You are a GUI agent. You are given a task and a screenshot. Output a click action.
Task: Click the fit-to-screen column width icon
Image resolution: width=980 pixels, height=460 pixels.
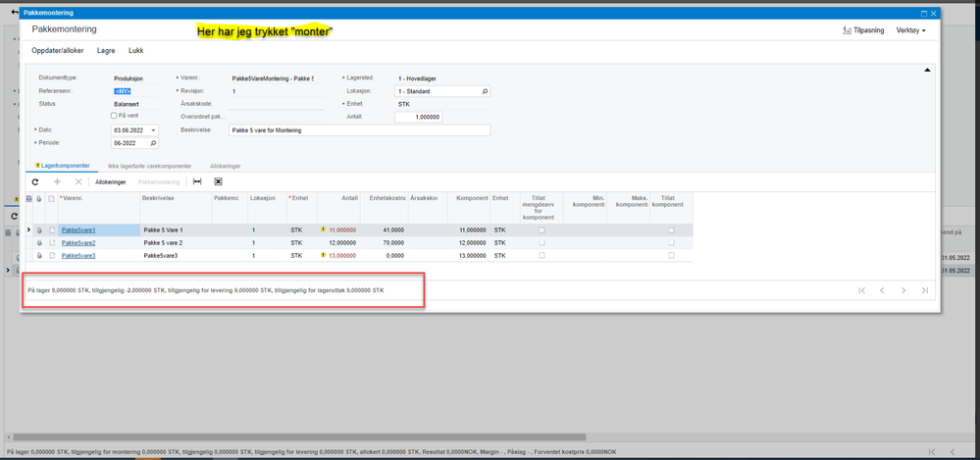(197, 181)
